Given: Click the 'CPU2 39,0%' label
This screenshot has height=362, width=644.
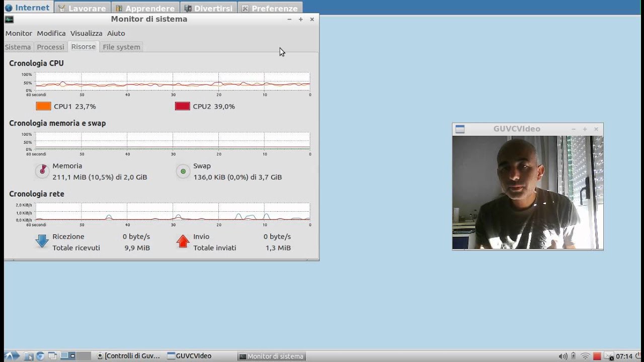Looking at the screenshot, I should tap(214, 107).
